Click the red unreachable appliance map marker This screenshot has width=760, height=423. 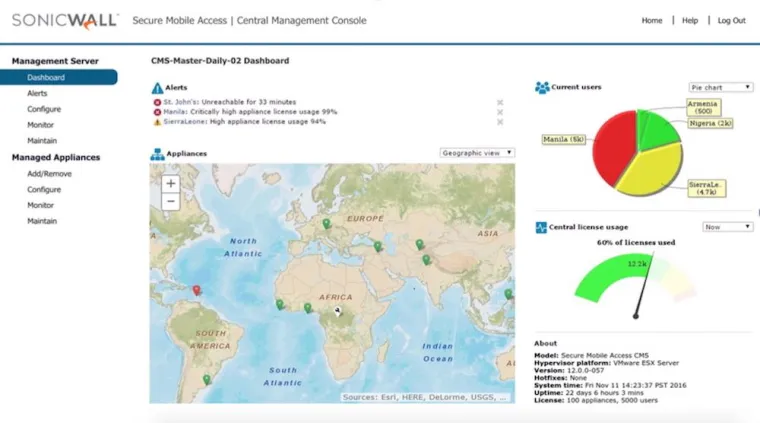click(x=196, y=291)
